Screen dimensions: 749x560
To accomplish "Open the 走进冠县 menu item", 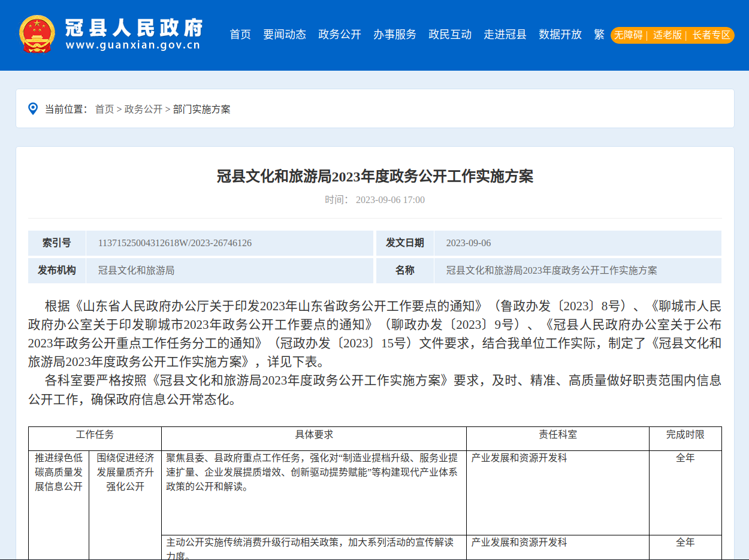I will pos(505,34).
